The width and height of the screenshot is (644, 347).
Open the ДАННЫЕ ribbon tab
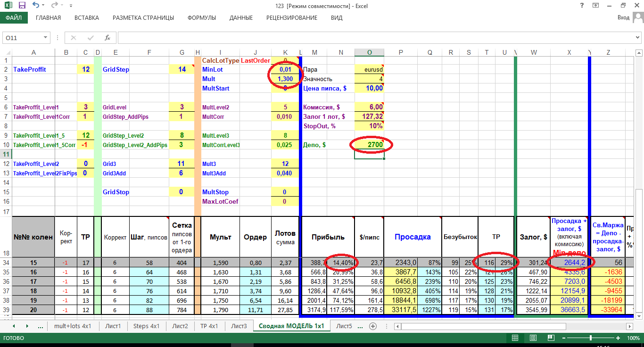[x=241, y=18]
